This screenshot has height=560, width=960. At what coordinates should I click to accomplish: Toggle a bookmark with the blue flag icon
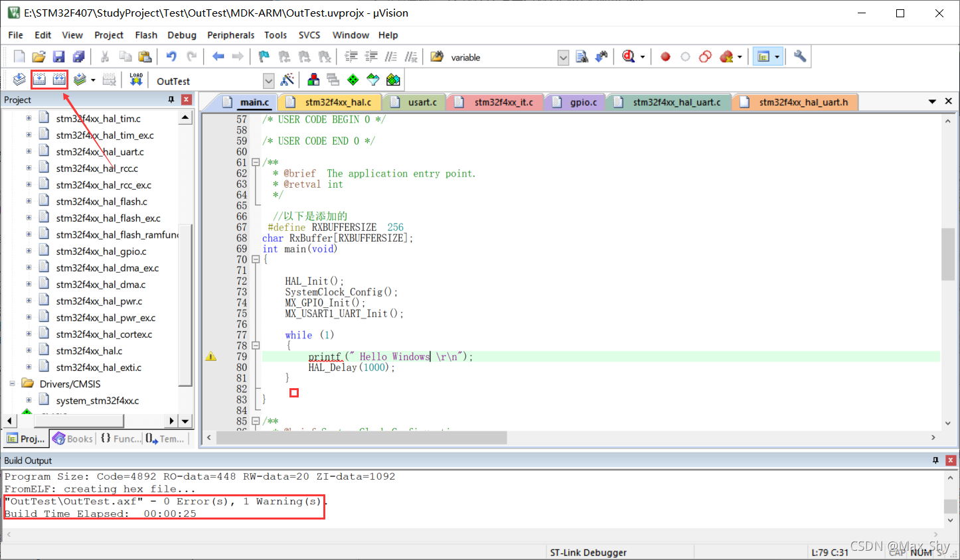tap(264, 57)
